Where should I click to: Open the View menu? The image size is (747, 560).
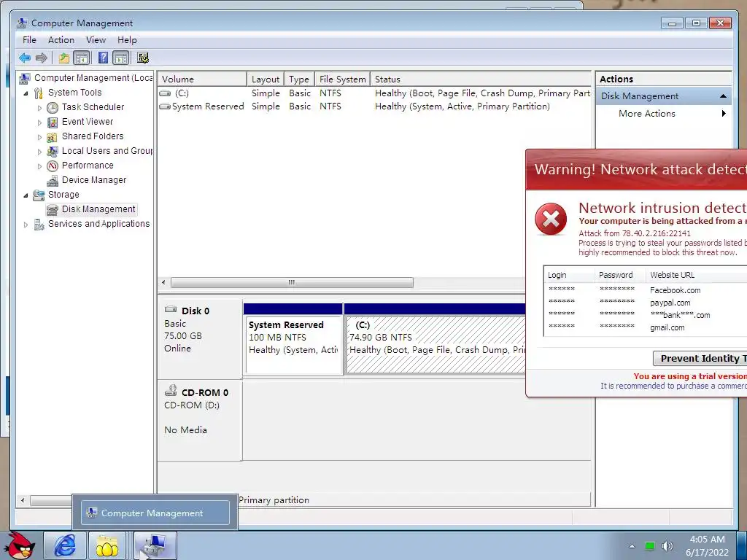tap(96, 40)
